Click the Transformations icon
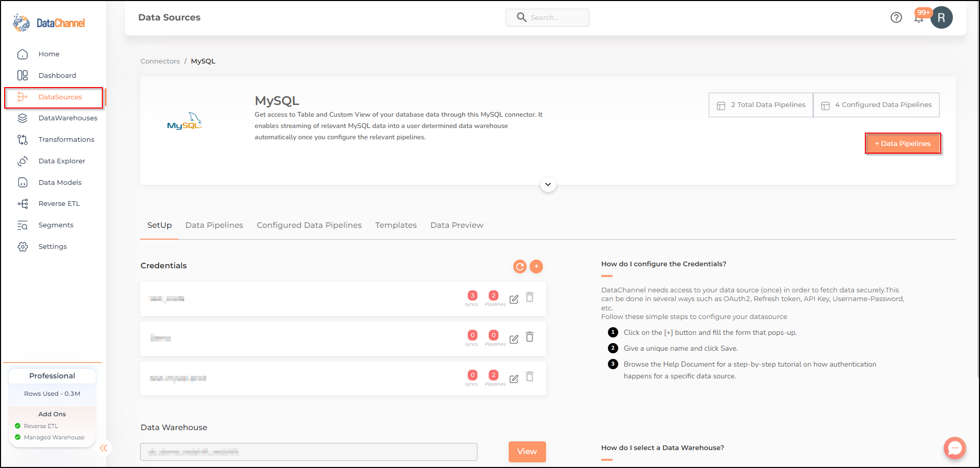The image size is (980, 468). click(x=23, y=139)
